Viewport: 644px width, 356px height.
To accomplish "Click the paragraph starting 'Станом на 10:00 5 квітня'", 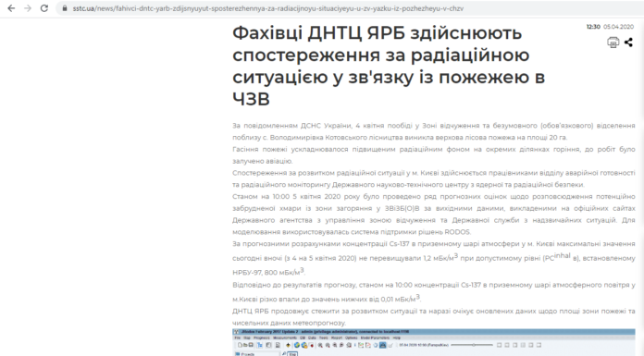I will [x=434, y=214].
